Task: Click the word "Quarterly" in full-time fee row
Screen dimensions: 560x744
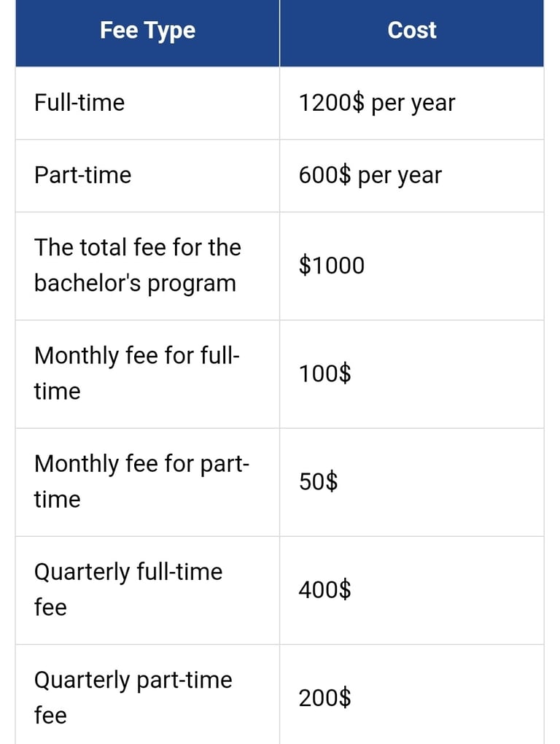Action: 82,573
